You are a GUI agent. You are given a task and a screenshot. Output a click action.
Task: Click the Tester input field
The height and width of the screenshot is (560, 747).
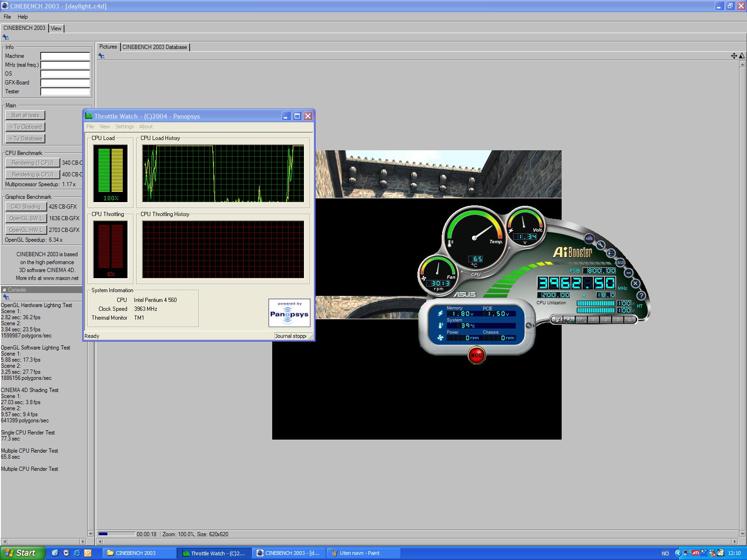pyautogui.click(x=65, y=91)
